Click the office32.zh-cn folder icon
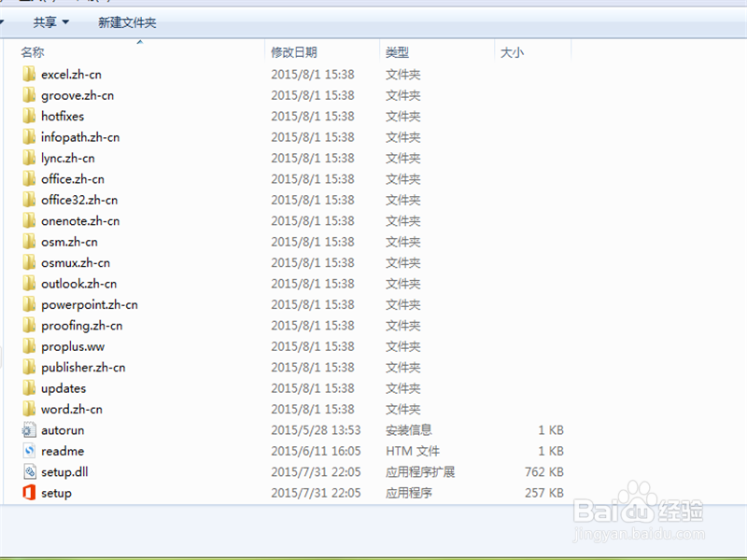Screen dimensions: 747x560 [x=29, y=200]
